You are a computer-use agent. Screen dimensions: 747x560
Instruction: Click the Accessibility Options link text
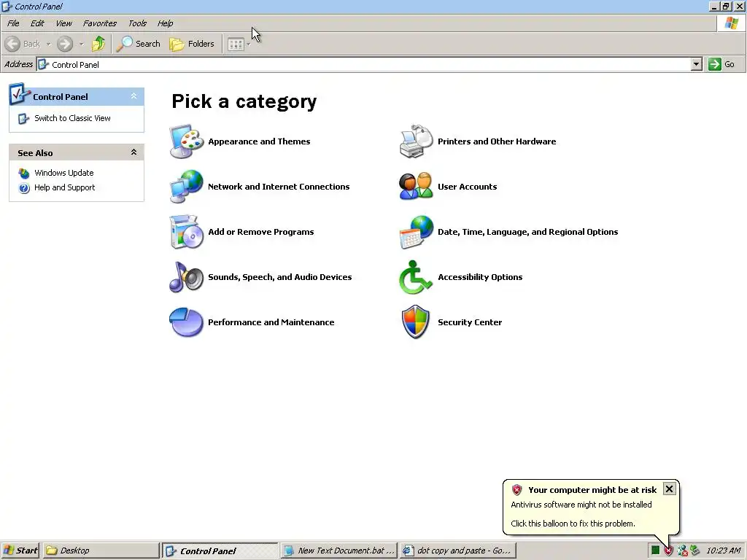(x=480, y=277)
